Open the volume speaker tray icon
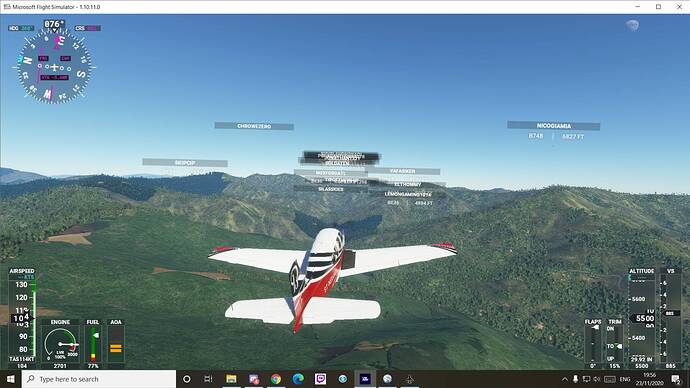The image size is (690, 388). (x=597, y=379)
